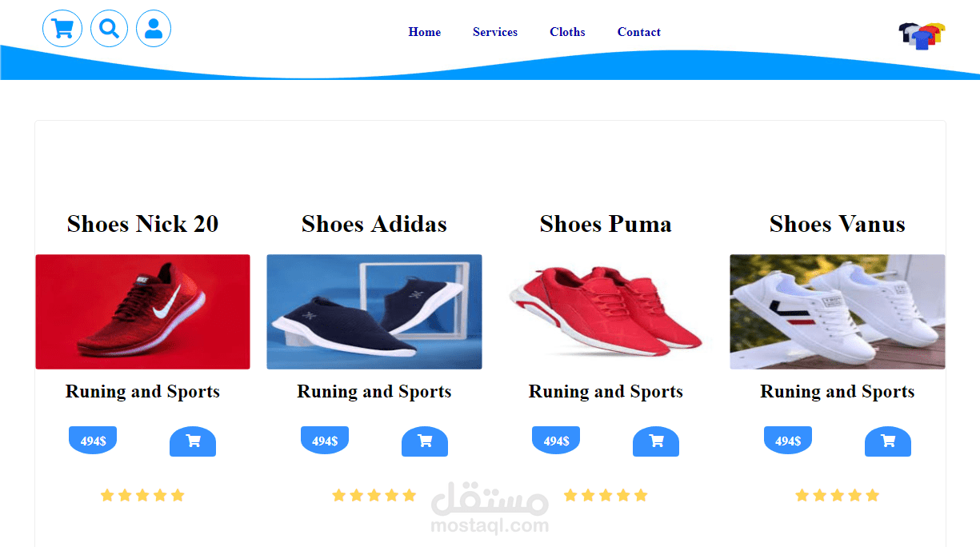The width and height of the screenshot is (980, 547).
Task: Add Shoes Vanus to cart
Action: click(x=888, y=441)
